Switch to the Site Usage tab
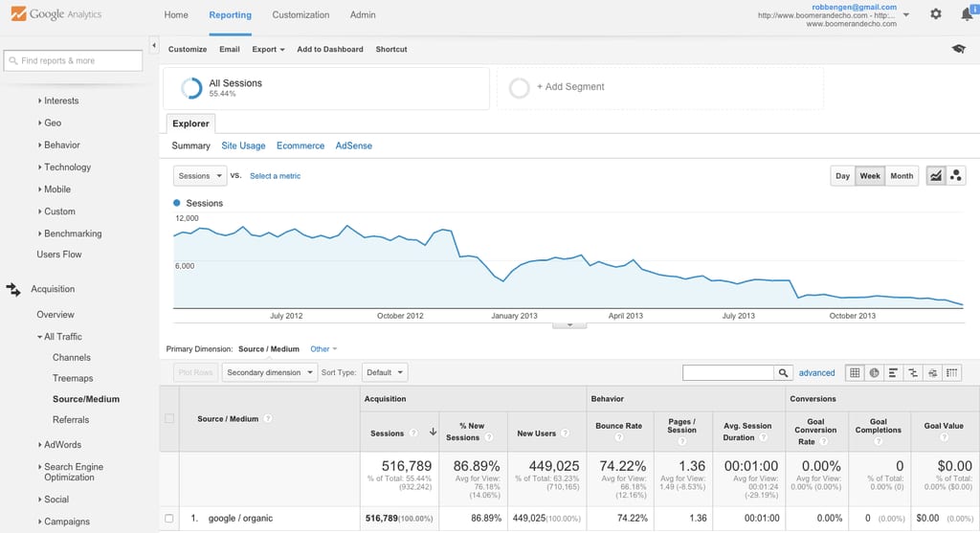 (243, 145)
